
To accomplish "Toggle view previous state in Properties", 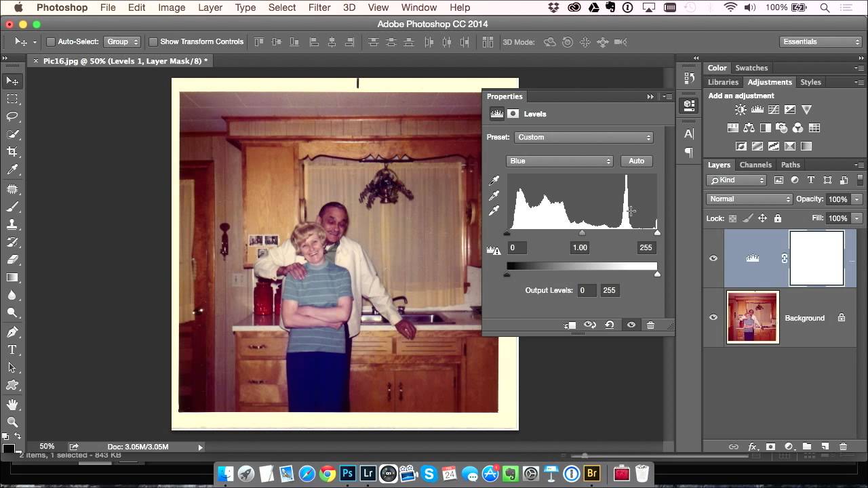I will 590,325.
